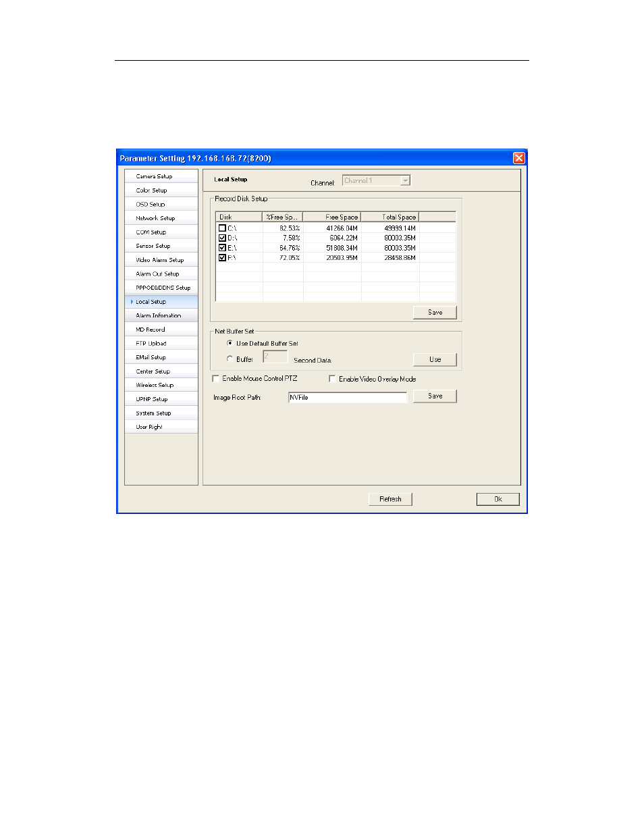Go to EMail Setup
Image resolution: width=644 pixels, height=834 pixels.
coord(161,357)
